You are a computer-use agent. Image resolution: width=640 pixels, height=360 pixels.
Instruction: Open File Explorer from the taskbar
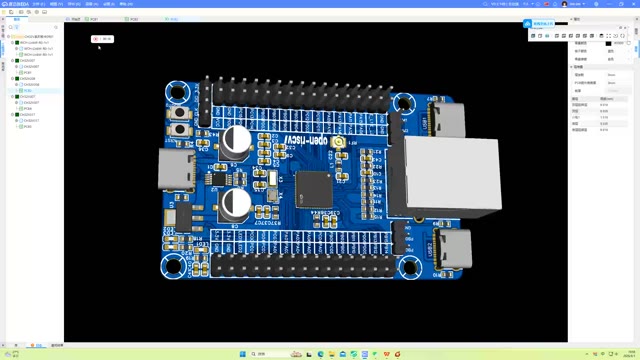pyautogui.click(x=331, y=354)
